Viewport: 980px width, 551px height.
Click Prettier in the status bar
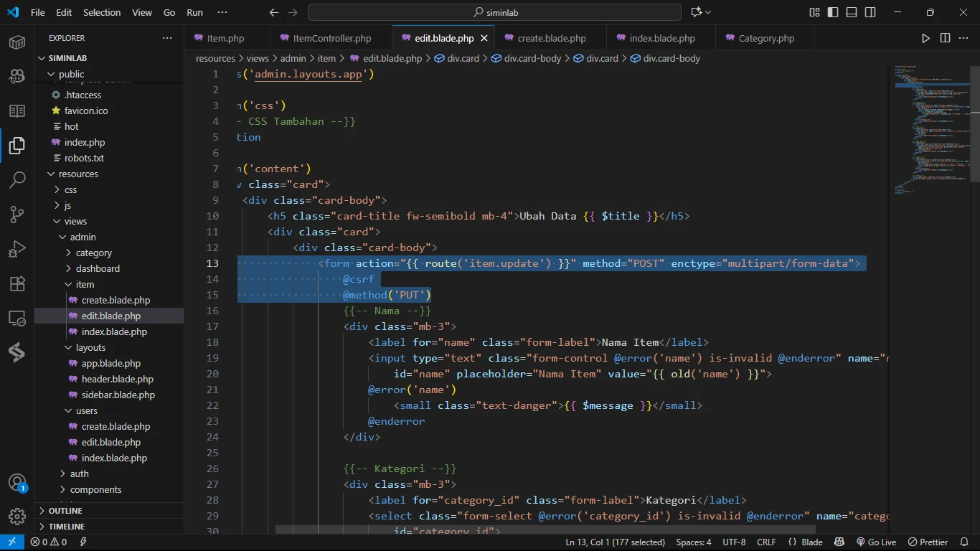tap(928, 542)
